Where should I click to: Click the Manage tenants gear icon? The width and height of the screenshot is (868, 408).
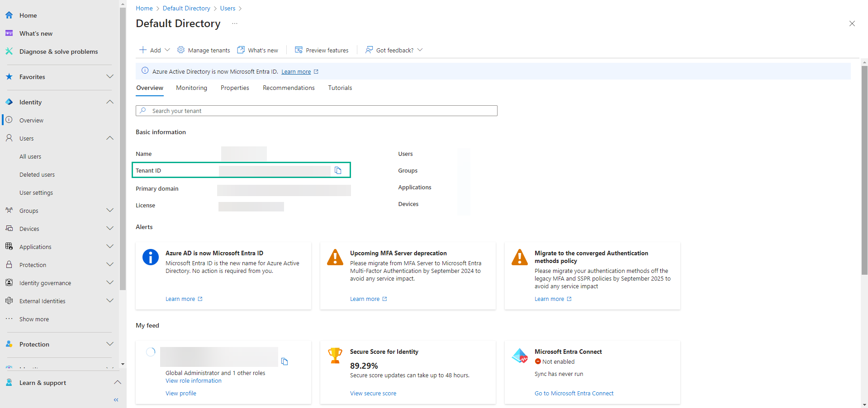[x=181, y=50]
